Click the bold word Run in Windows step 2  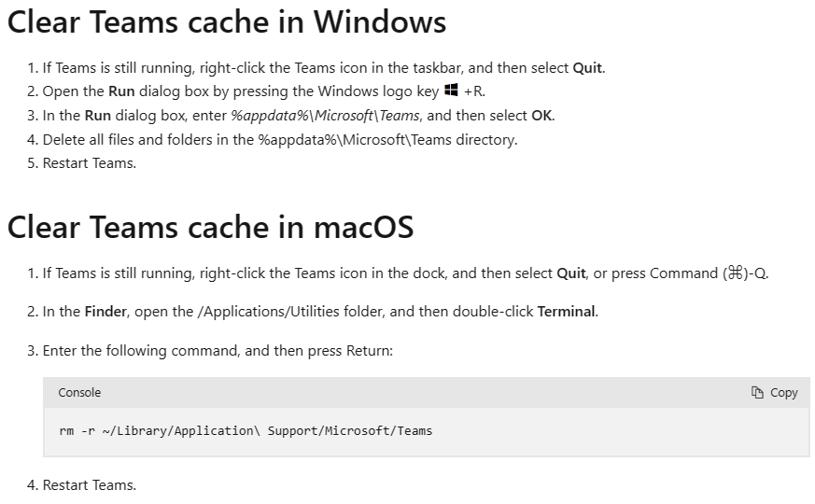121,91
